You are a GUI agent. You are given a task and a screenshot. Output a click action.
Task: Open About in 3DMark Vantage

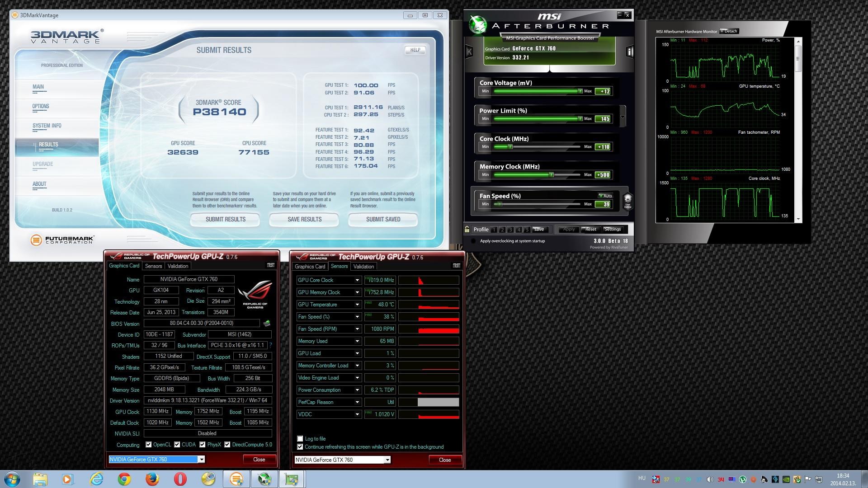39,184
